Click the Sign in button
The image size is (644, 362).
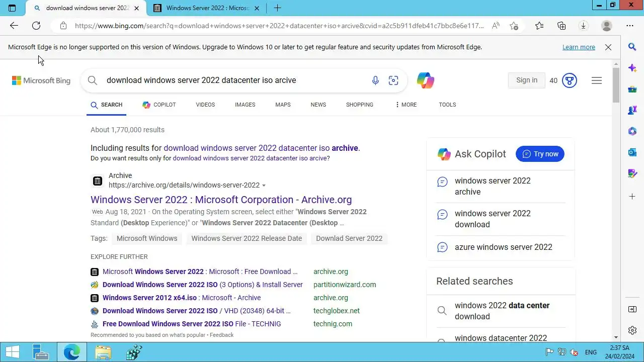point(527,80)
